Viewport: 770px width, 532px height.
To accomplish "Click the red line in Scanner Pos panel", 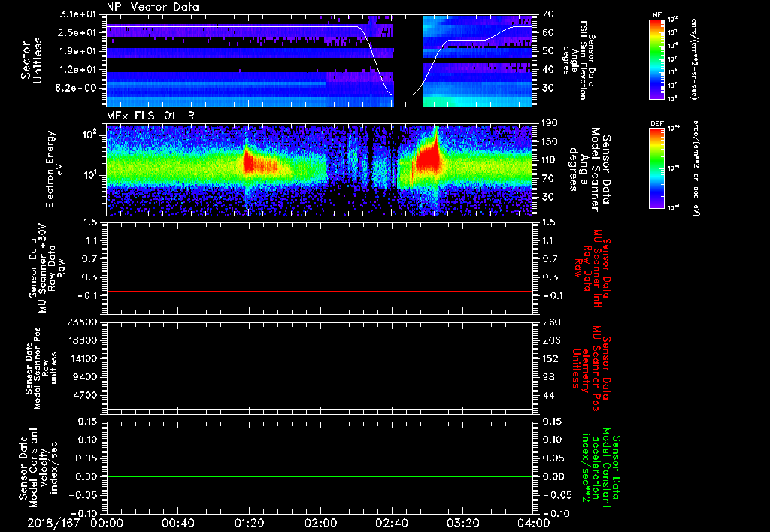I will (x=320, y=382).
